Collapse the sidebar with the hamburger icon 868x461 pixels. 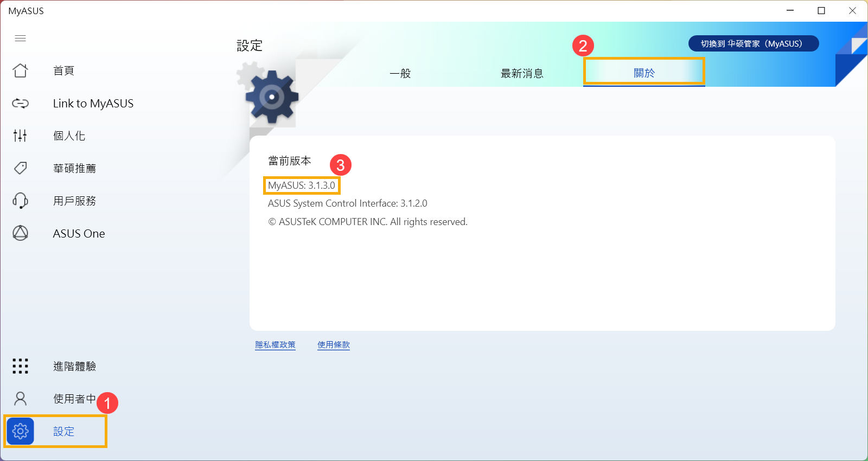point(20,38)
